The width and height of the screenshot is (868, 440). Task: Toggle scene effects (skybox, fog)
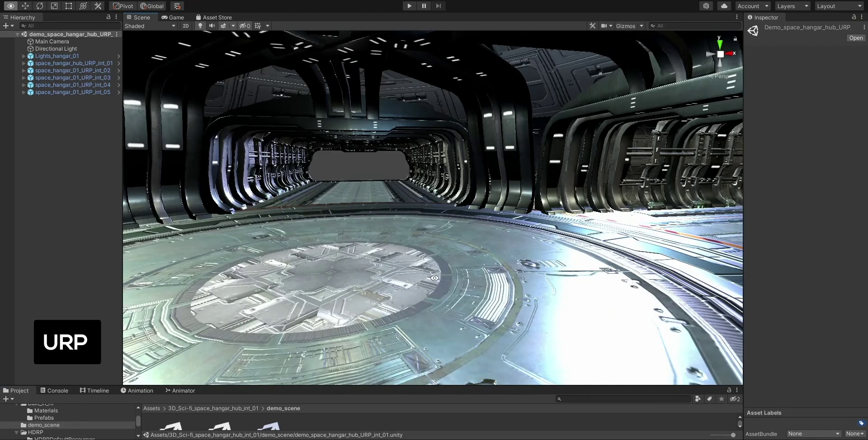pos(223,26)
